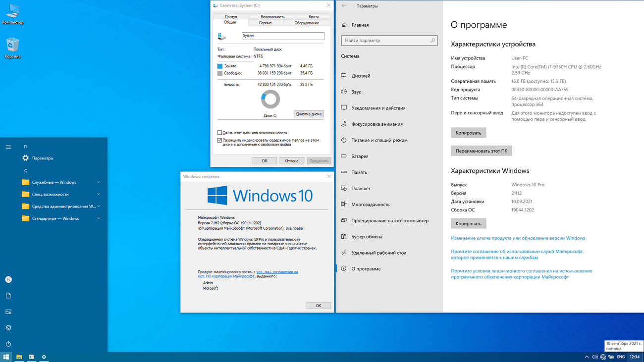Open the Computer desktop icon
Viewport: 644px width, 362px height.
(x=12, y=12)
